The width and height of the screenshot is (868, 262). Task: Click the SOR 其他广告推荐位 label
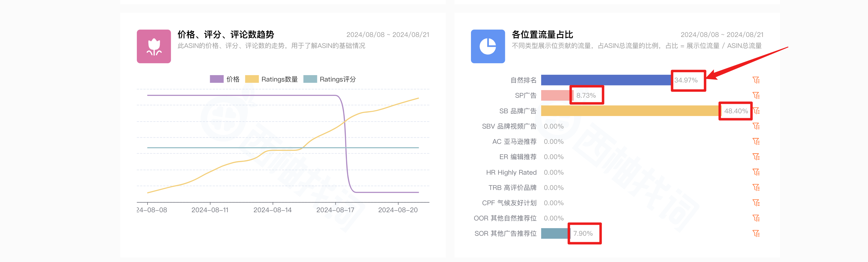click(x=505, y=234)
